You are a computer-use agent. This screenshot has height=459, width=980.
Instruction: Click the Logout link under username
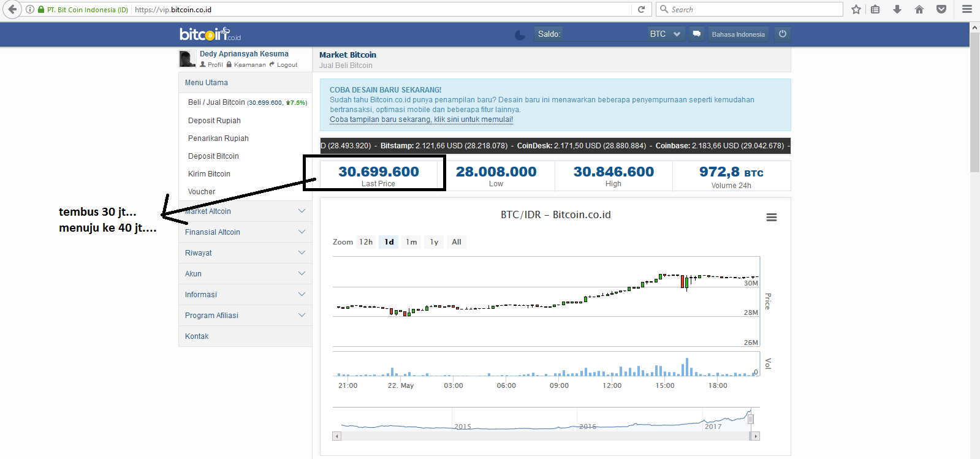click(284, 64)
